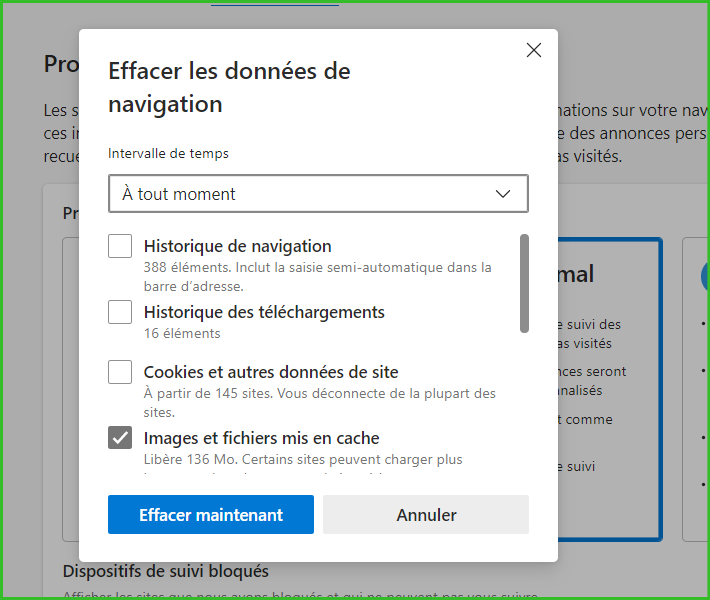Click the Images et fichiers mis en cache label
The width and height of the screenshot is (710, 600).
coord(261,438)
